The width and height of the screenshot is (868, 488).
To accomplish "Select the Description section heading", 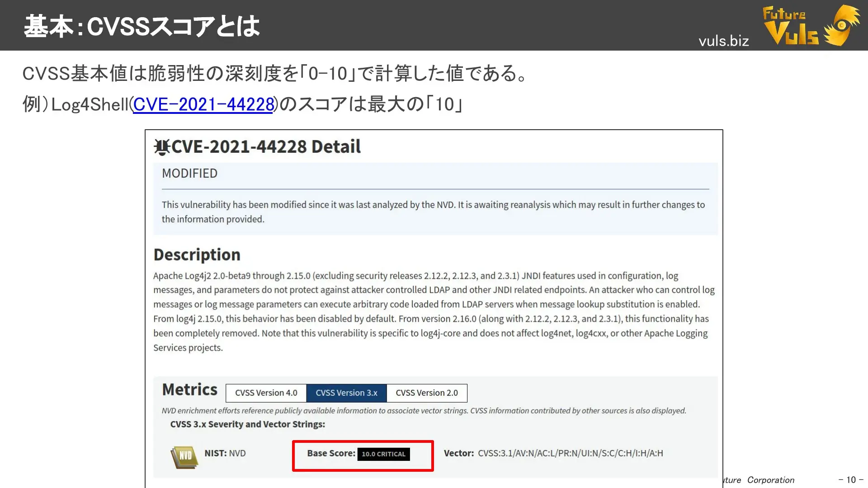I will (197, 254).
